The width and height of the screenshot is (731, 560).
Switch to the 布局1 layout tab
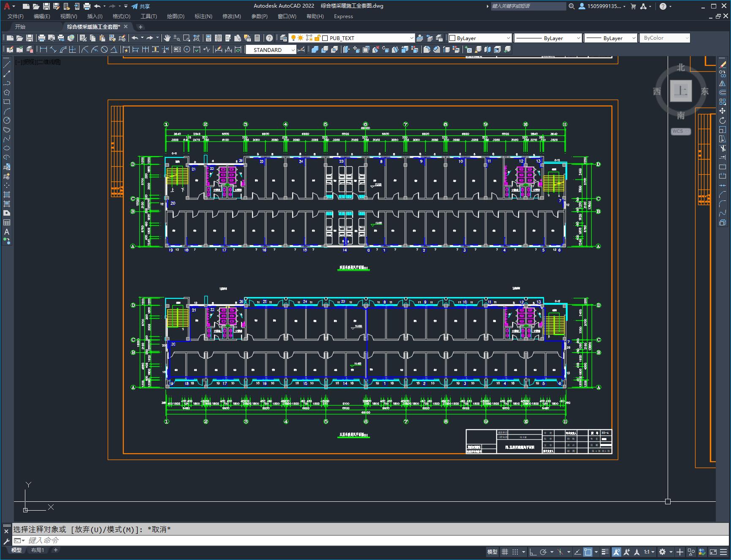(x=38, y=550)
